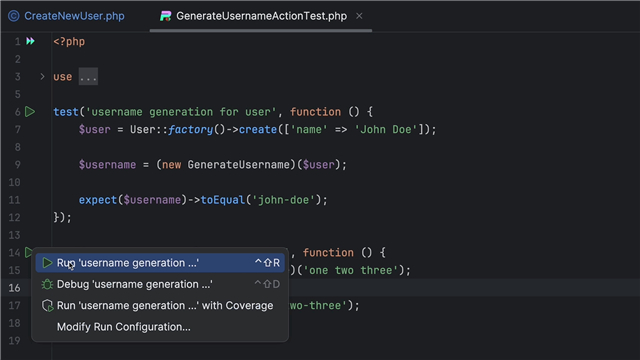
Task: Click the shield coverage icon in menu
Action: click(47, 305)
